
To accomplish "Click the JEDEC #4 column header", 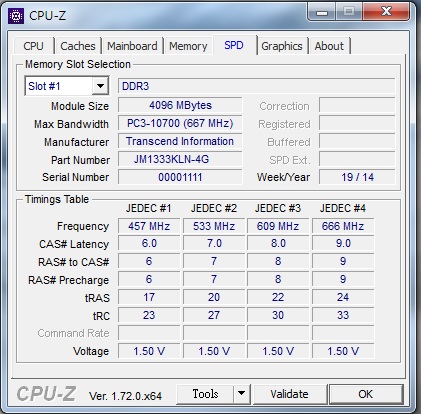I will click(343, 208).
